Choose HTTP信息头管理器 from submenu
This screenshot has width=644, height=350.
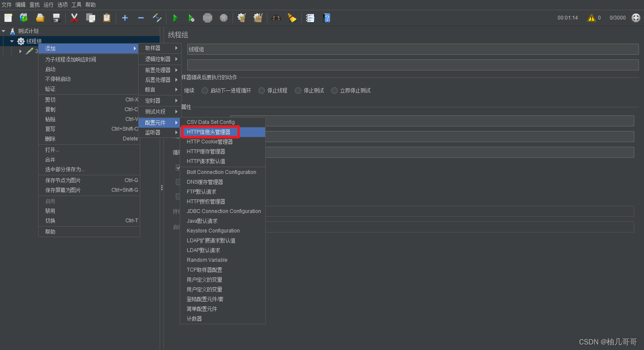click(223, 132)
